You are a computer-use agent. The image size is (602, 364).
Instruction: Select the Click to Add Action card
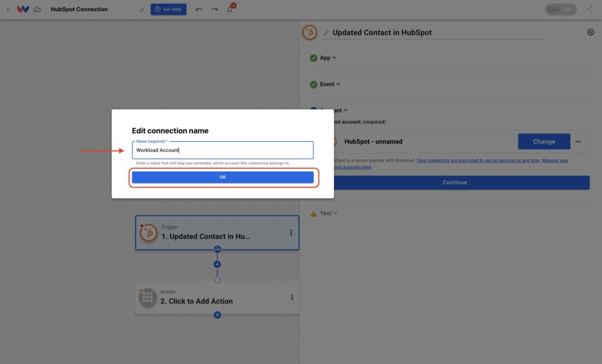click(217, 297)
